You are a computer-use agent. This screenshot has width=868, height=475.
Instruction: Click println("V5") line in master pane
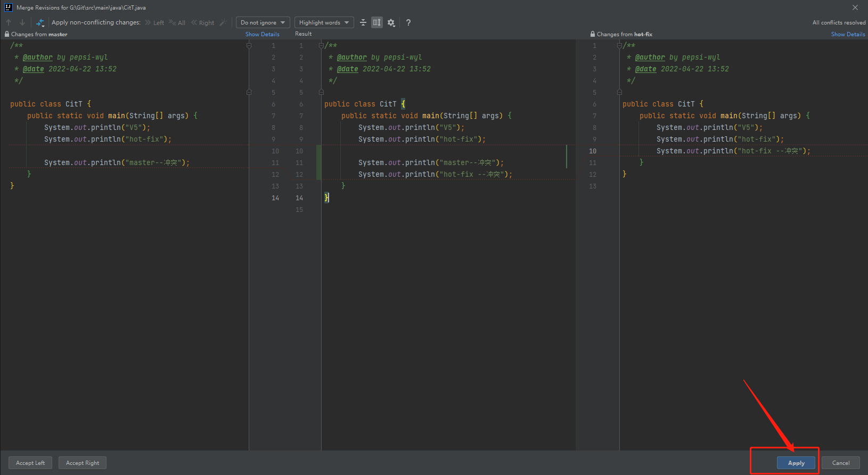[97, 127]
